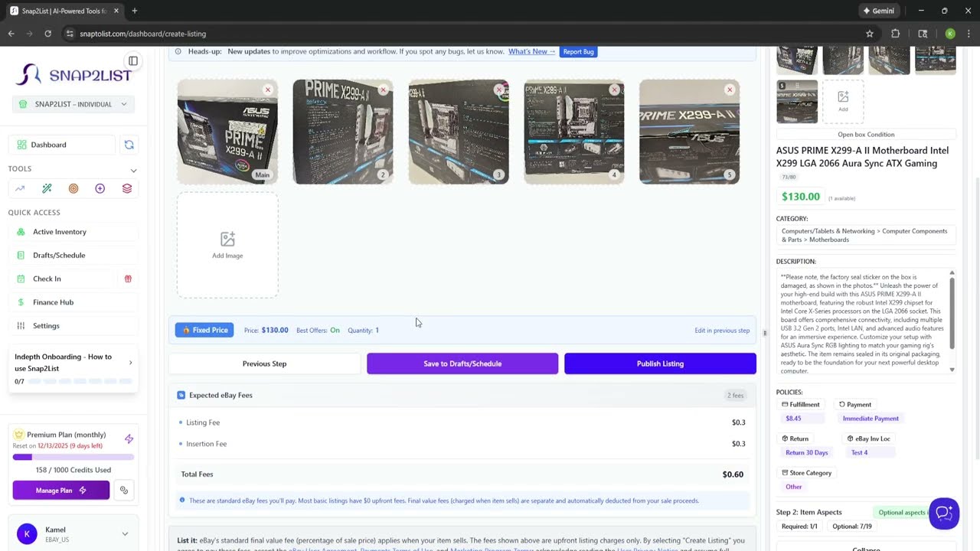Open the trending chart tool icon
Image resolution: width=980 pixels, height=551 pixels.
click(x=20, y=188)
